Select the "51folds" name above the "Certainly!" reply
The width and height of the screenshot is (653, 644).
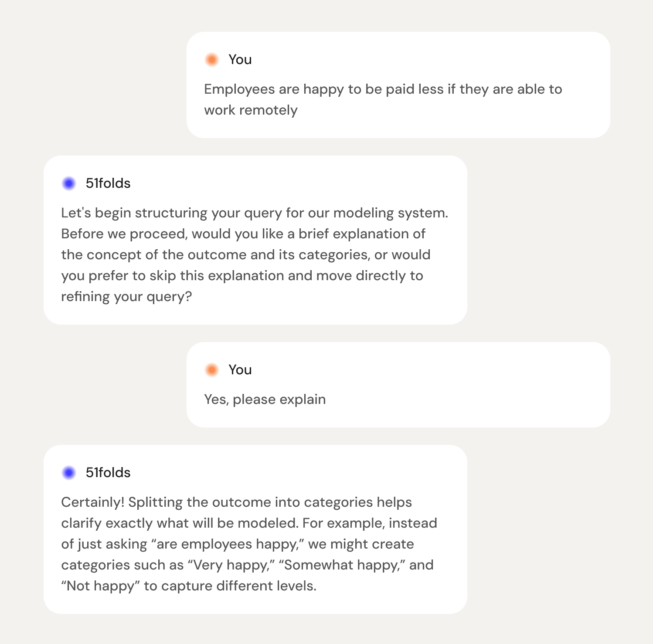[x=108, y=473]
